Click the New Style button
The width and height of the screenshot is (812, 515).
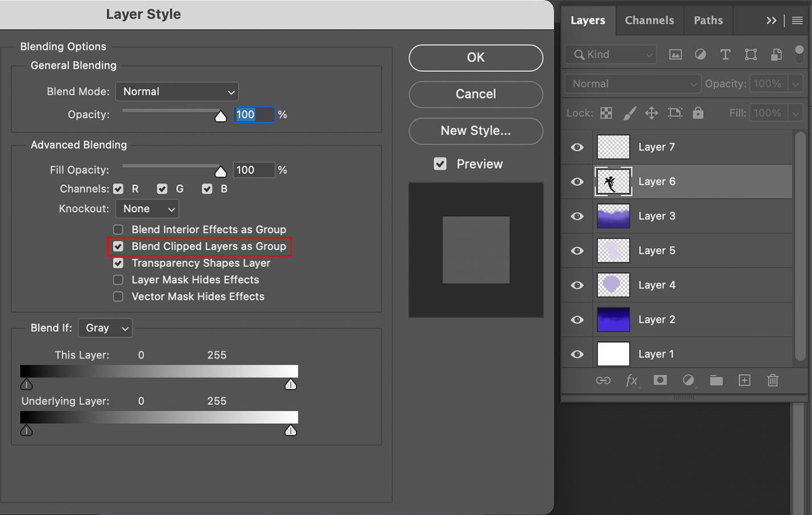click(x=475, y=131)
